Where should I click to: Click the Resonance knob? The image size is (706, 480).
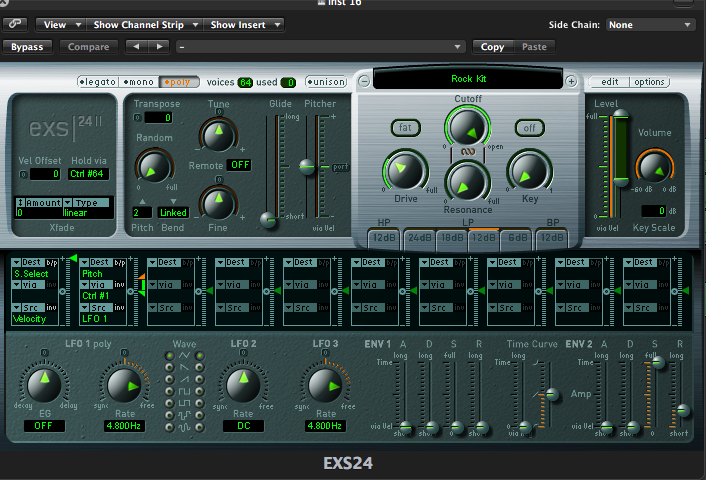467,184
